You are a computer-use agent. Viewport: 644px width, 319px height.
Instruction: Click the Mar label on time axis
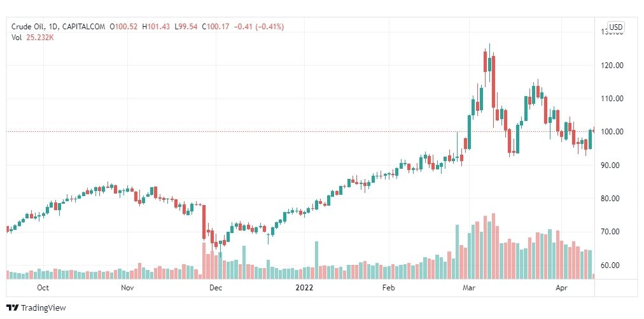point(468,288)
